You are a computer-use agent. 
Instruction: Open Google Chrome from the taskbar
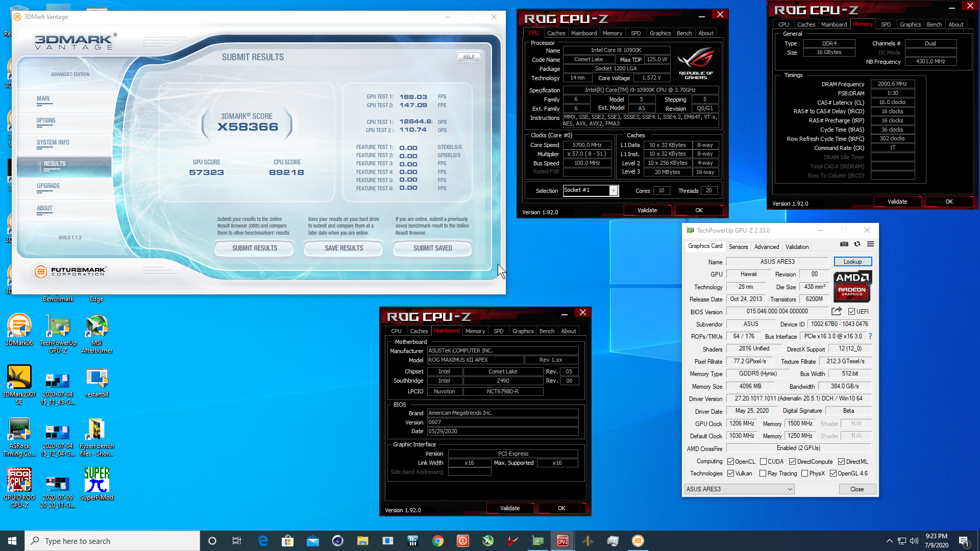[438, 541]
